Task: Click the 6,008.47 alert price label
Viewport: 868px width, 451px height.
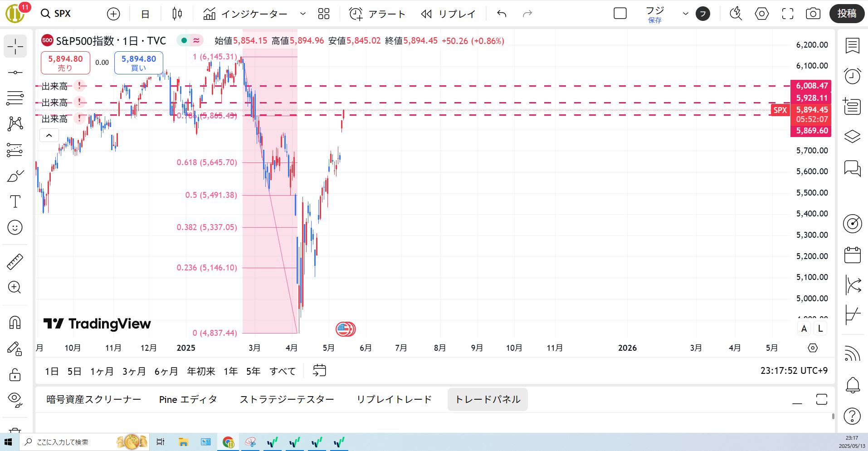Action: (812, 85)
